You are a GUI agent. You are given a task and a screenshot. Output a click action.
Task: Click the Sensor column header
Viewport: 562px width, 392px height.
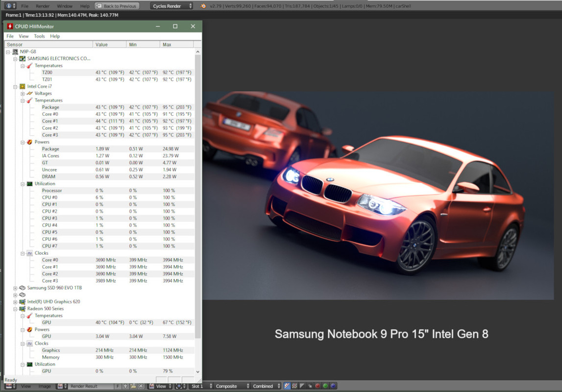click(x=49, y=45)
